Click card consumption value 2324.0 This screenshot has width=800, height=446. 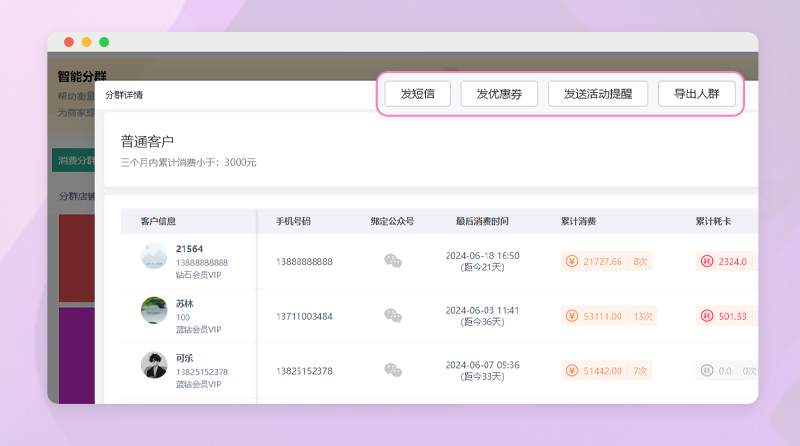point(733,261)
